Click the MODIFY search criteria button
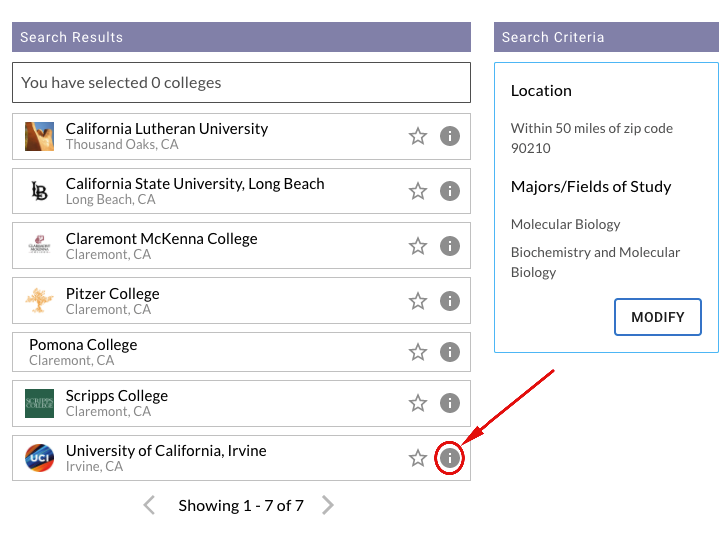The width and height of the screenshot is (728, 538). 657,317
